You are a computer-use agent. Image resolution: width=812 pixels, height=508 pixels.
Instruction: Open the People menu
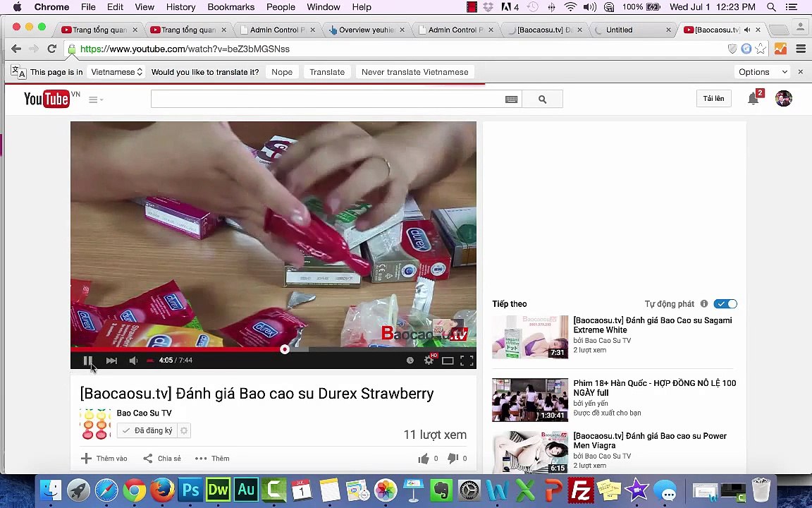click(281, 7)
